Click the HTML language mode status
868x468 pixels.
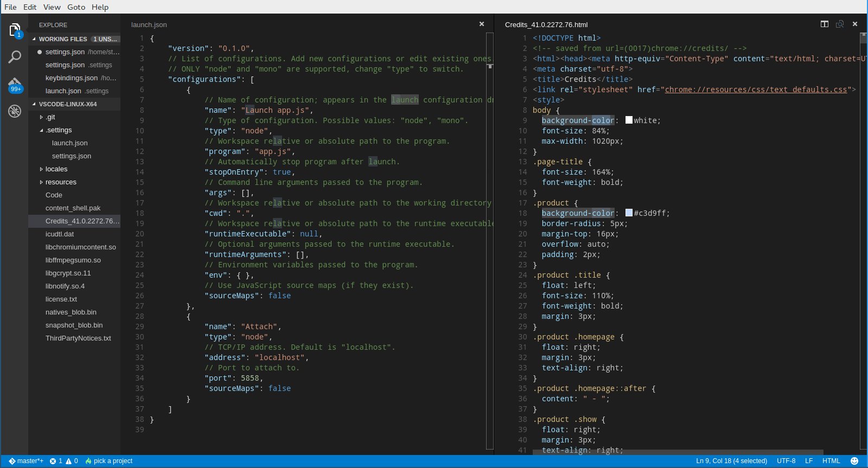tap(831, 461)
